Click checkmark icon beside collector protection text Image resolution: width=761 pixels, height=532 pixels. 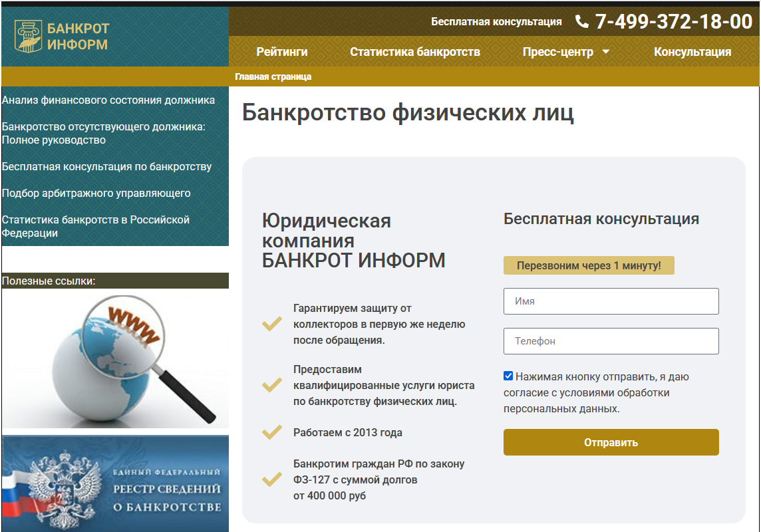[271, 324]
